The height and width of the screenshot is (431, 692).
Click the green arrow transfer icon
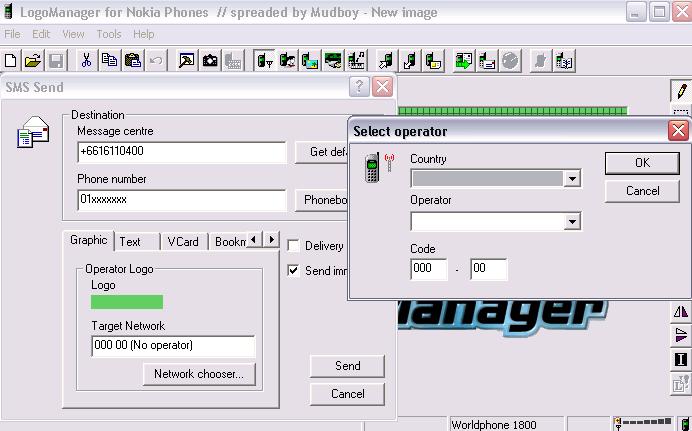(x=463, y=60)
